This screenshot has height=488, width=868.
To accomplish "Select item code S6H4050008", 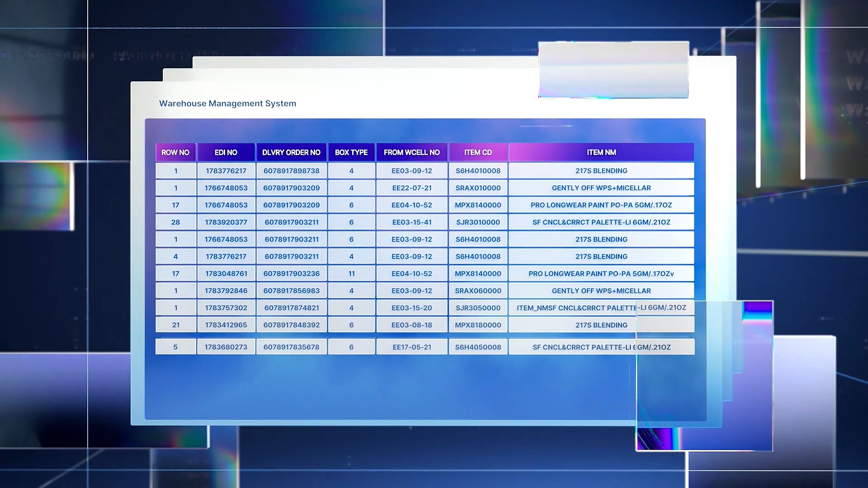I will [478, 347].
